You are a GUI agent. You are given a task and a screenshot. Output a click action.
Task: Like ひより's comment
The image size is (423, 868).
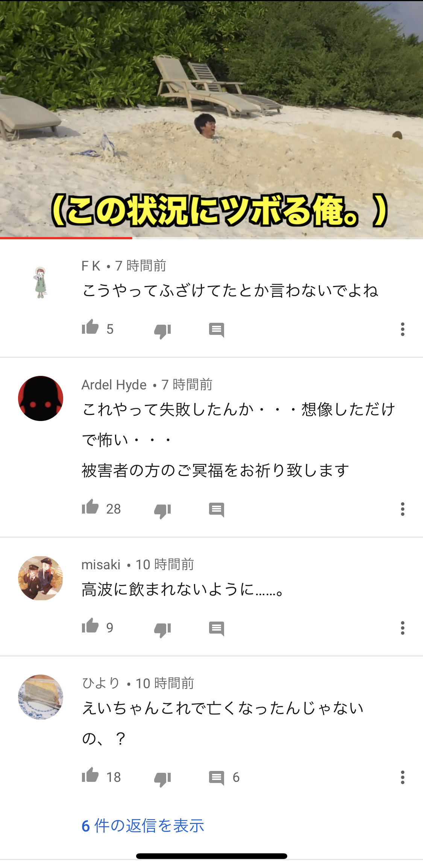point(90,775)
